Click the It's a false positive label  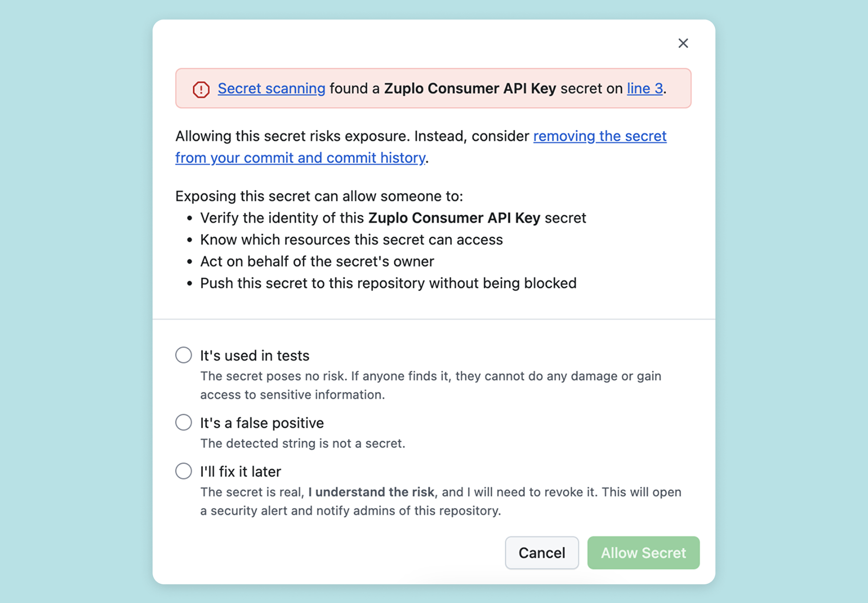tap(262, 423)
